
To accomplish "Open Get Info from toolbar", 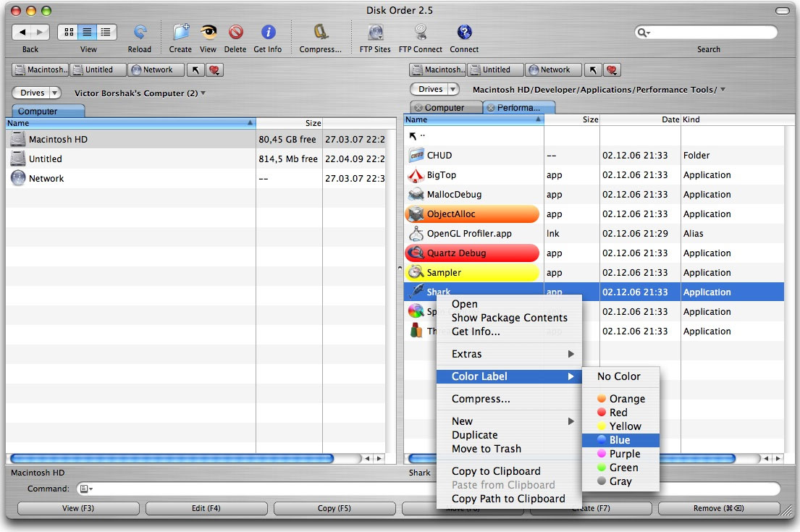I will (268, 32).
